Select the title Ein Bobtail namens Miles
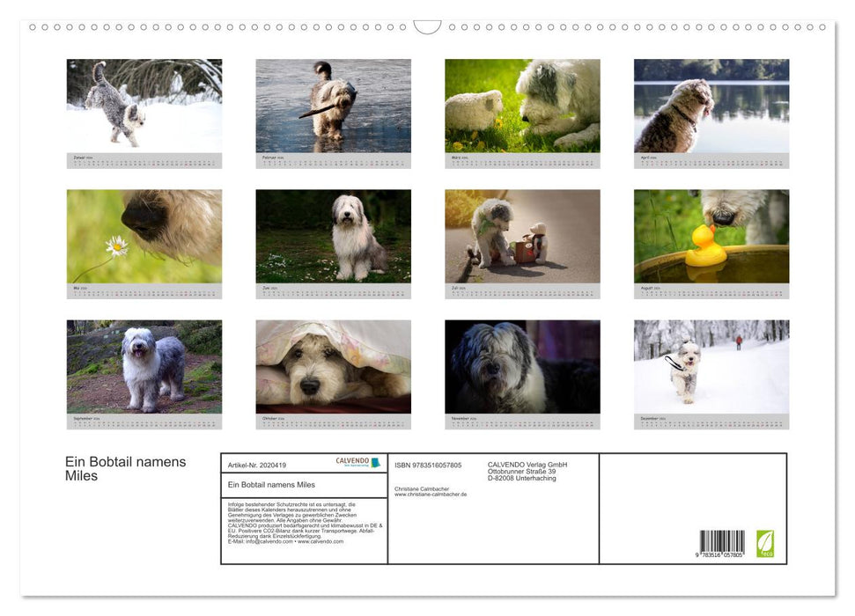 click(127, 468)
